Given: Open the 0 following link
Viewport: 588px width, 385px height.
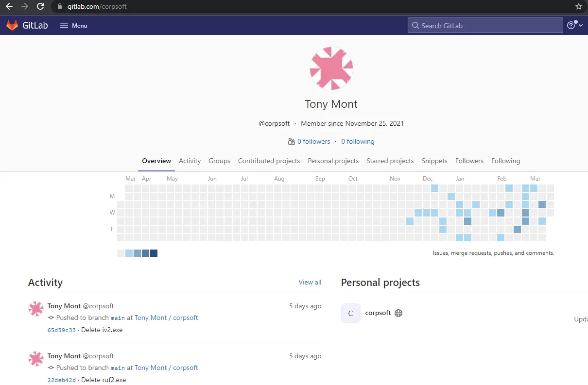Looking at the screenshot, I should pyautogui.click(x=358, y=142).
